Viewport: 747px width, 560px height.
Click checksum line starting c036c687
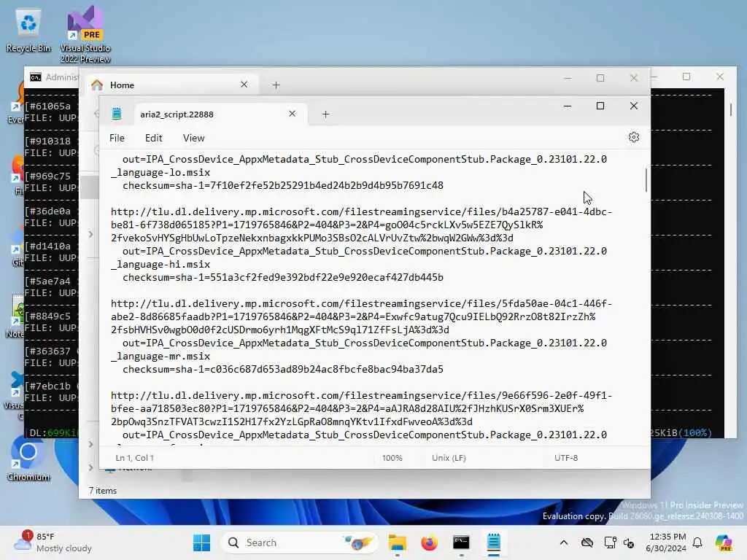282,369
